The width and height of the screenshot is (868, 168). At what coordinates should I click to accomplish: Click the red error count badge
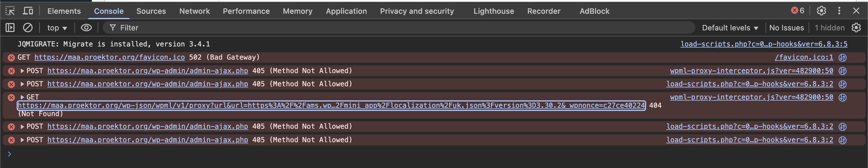[x=798, y=11]
